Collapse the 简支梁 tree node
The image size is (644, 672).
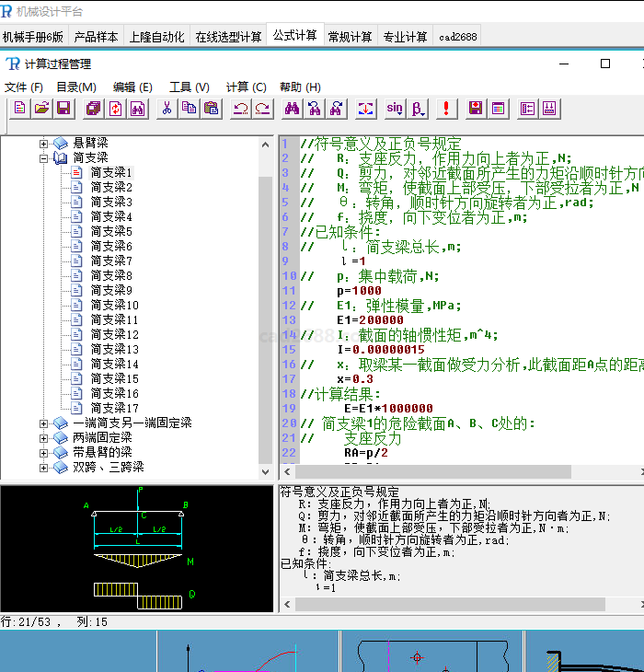coord(43,157)
